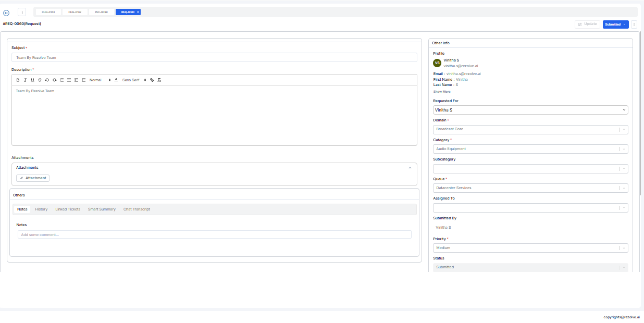
Task: Open the Queue dropdown showing Datacenter Services
Action: pyautogui.click(x=530, y=188)
